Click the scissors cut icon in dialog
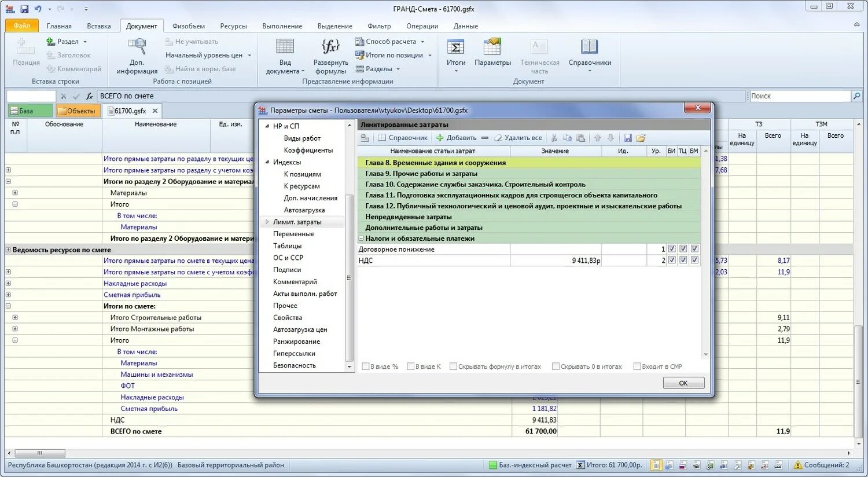Viewport: 868px width, 477px height. pyautogui.click(x=554, y=138)
